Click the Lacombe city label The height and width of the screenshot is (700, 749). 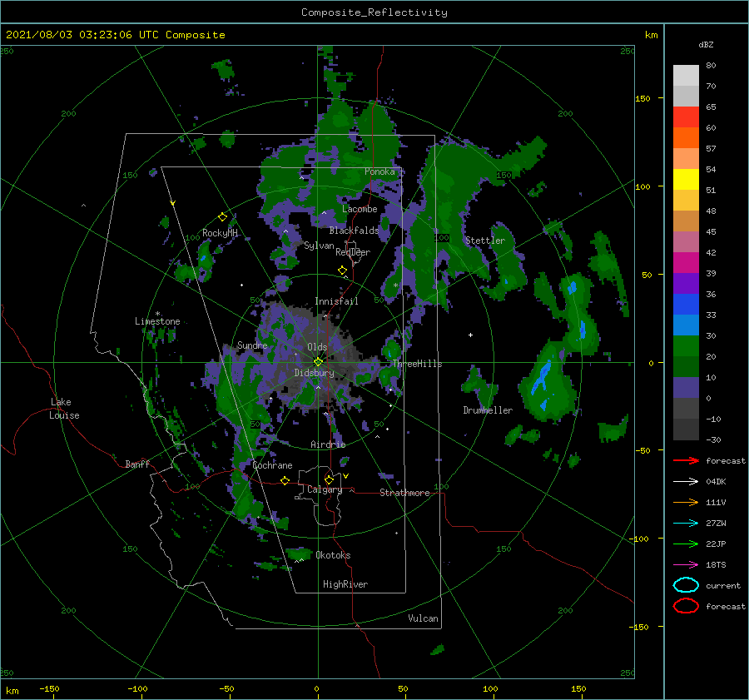(x=360, y=209)
